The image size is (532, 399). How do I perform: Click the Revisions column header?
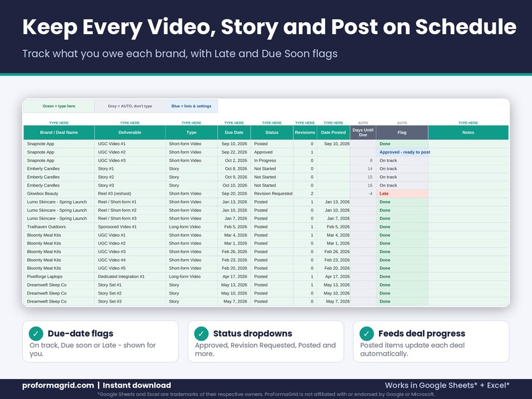[305, 133]
